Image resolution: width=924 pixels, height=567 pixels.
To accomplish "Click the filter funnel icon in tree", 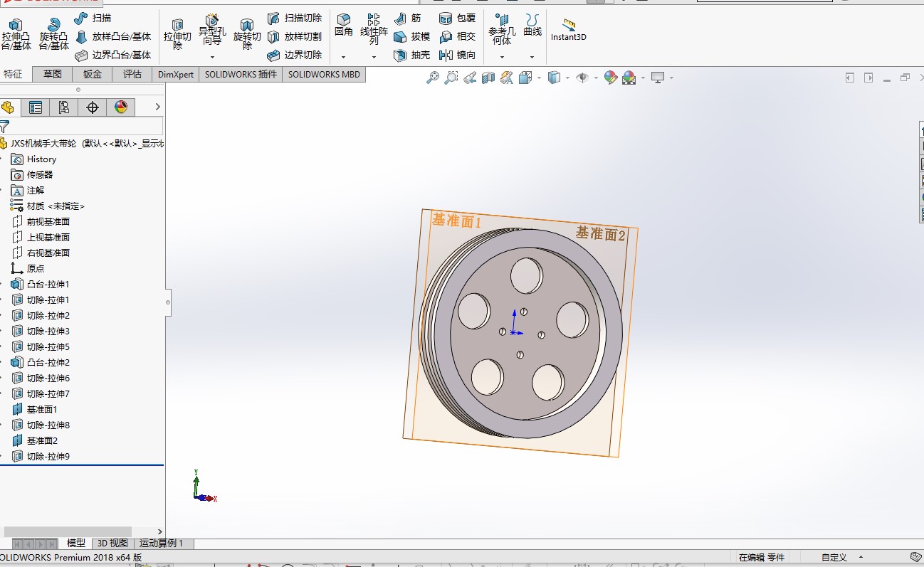I will coord(4,127).
